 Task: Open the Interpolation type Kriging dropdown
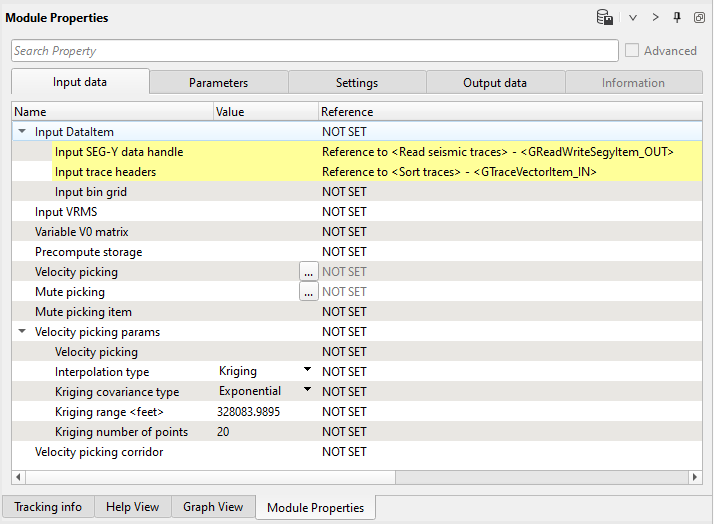pos(307,371)
